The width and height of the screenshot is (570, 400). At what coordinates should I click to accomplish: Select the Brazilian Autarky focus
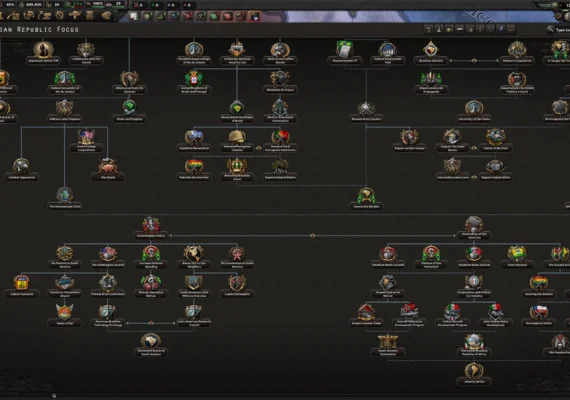(x=430, y=53)
